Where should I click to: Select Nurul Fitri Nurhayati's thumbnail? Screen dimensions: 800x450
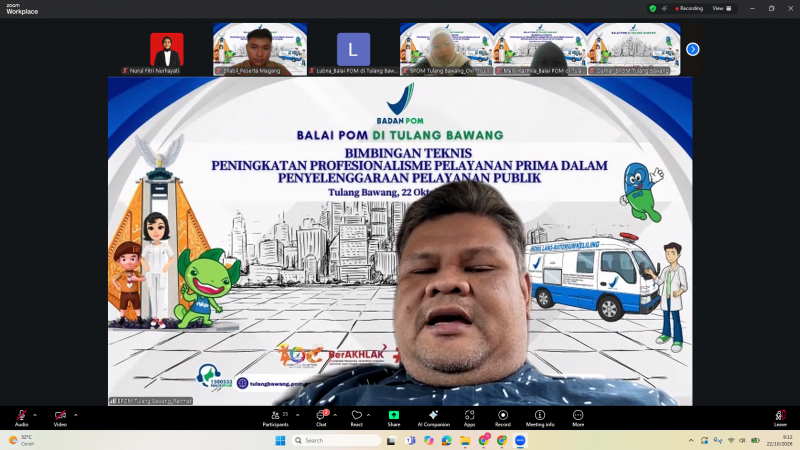(167, 49)
